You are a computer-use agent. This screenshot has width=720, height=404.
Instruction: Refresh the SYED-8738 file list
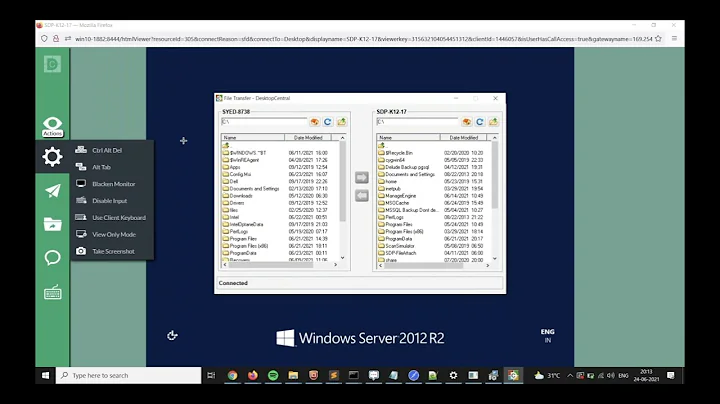point(327,122)
